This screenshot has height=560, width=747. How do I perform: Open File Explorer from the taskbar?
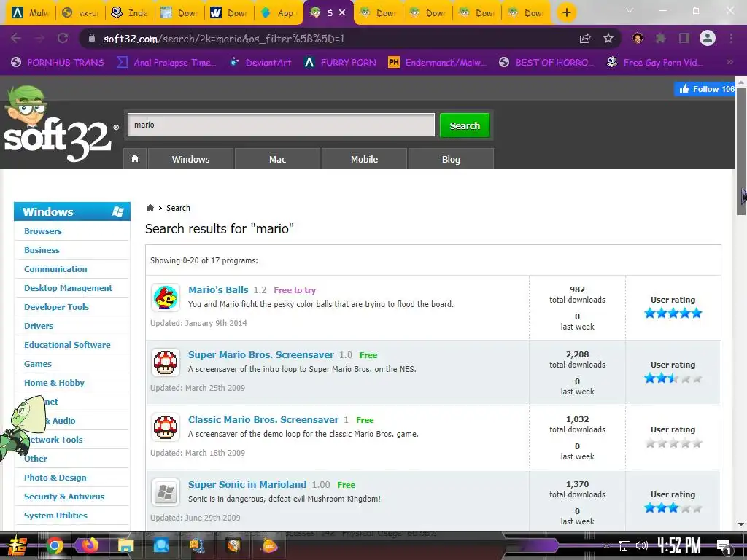tap(125, 545)
